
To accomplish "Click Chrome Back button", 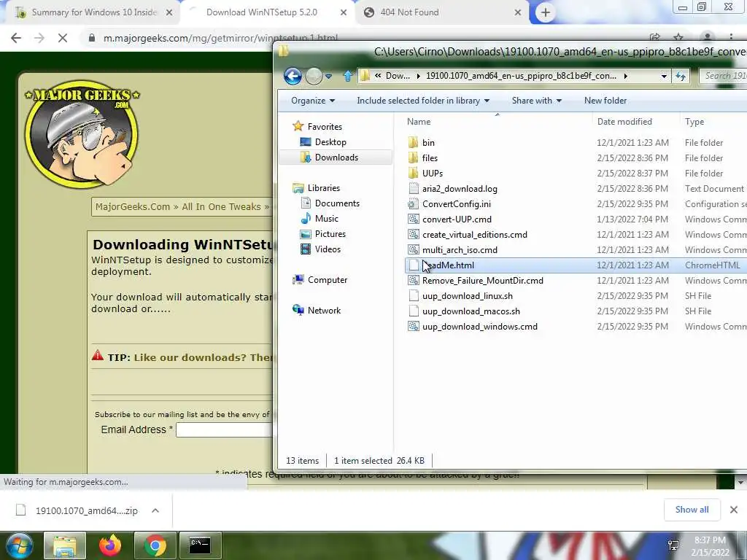I will 16,38.
